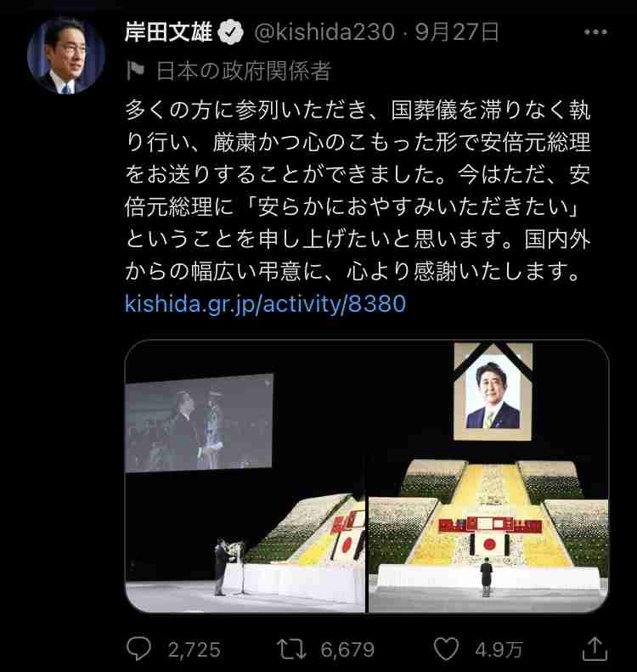Click the 2,725 reply count
Screen dimensions: 637x672
(x=194, y=650)
